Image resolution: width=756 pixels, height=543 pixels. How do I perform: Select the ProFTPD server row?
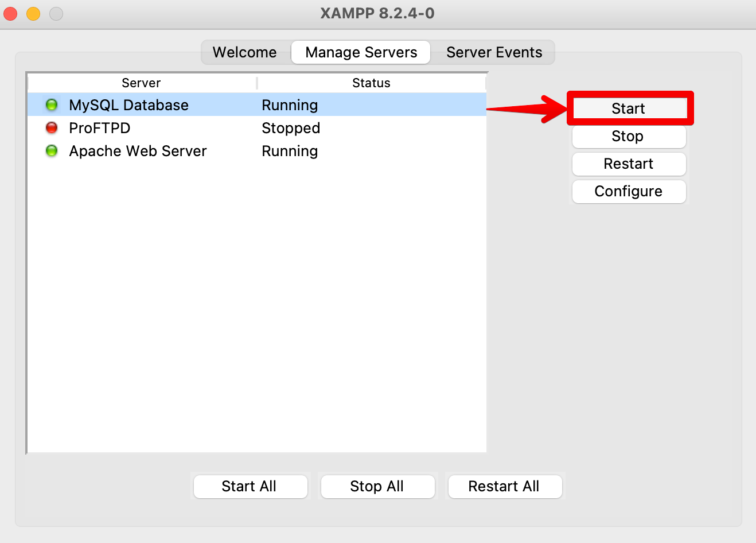tap(257, 128)
